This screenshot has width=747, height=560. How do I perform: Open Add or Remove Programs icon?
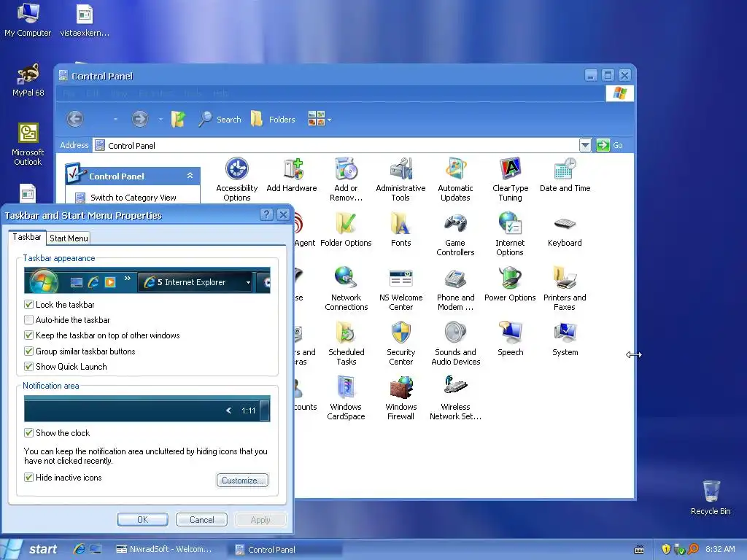click(346, 179)
